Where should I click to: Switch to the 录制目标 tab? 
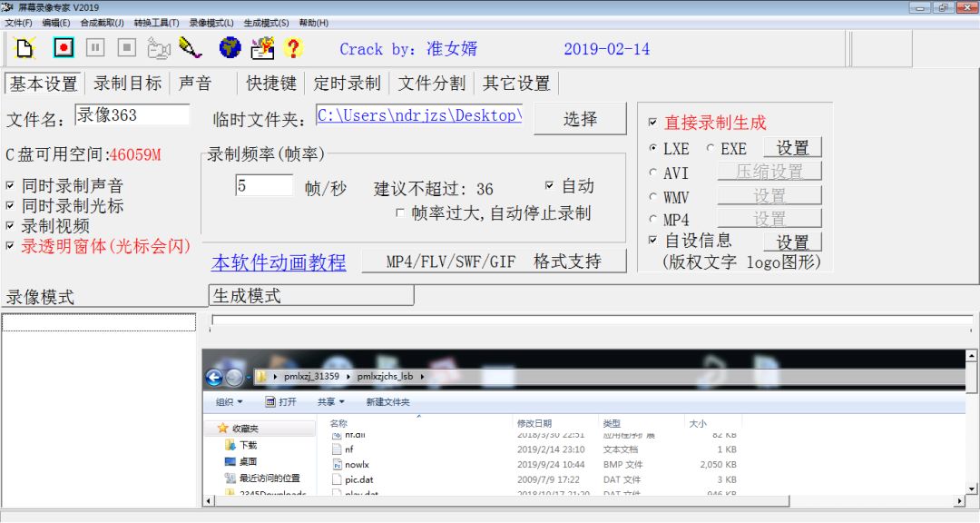[x=128, y=84]
